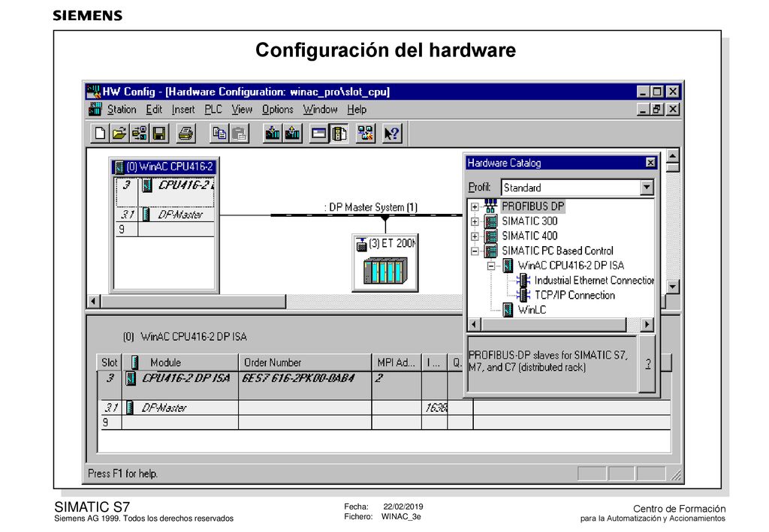
Task: Click the MPI Ad... column header
Action: click(397, 362)
